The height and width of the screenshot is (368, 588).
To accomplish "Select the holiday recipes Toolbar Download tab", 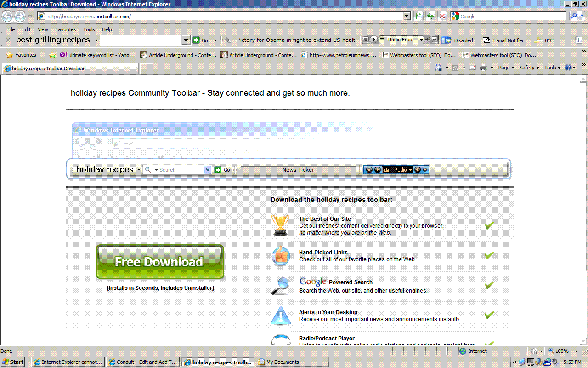I will 70,69.
